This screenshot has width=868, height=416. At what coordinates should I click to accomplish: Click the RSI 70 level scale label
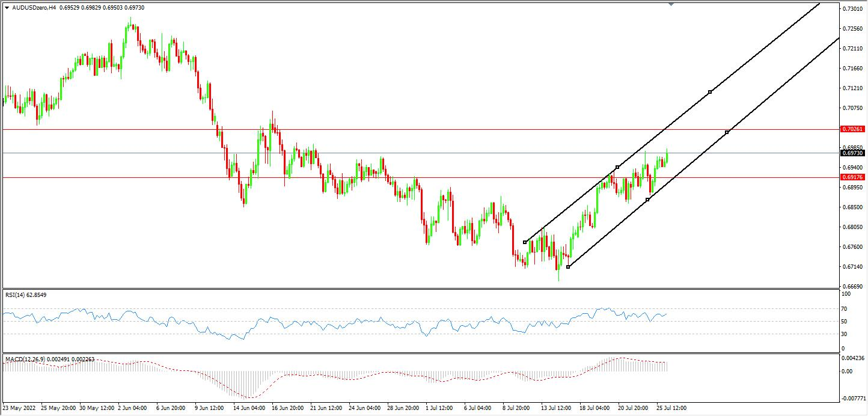[x=844, y=309]
